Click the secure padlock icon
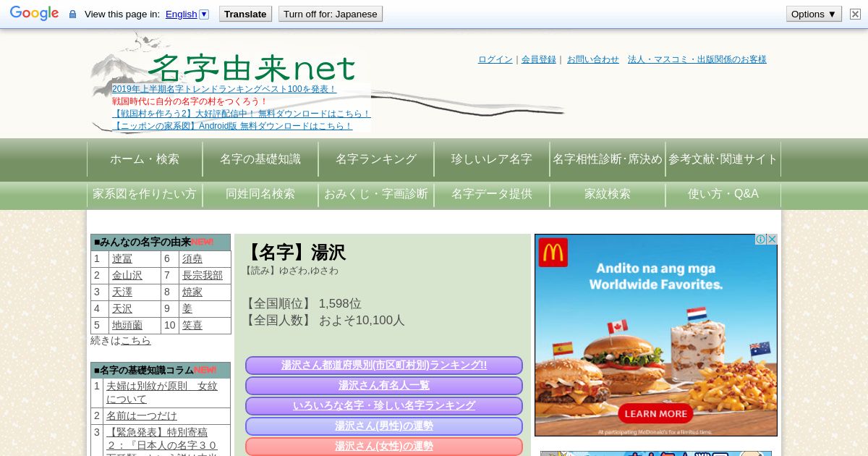The image size is (868, 456). click(x=72, y=14)
